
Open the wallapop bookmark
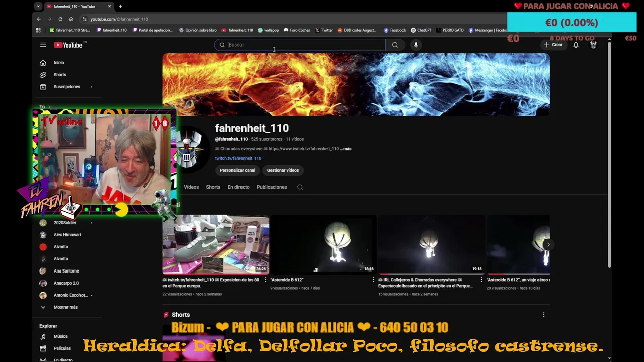coord(268,30)
